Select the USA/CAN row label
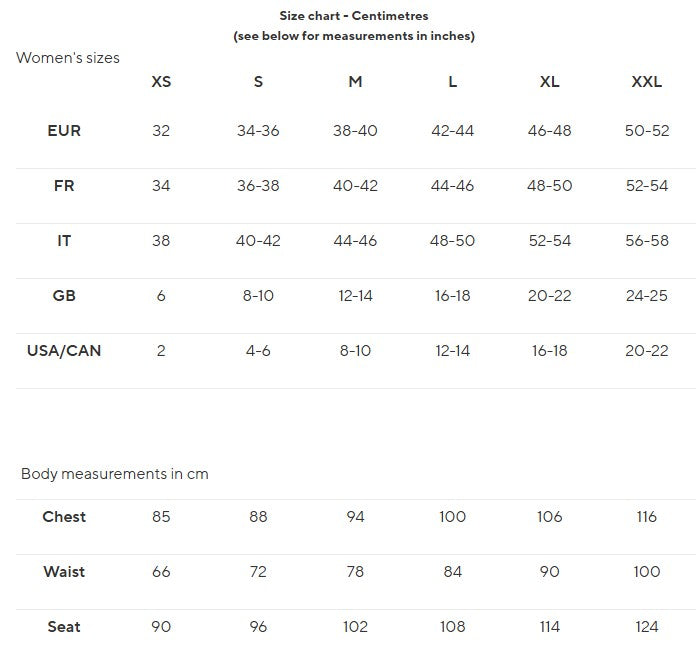The height and width of the screenshot is (661, 698). pyautogui.click(x=64, y=351)
